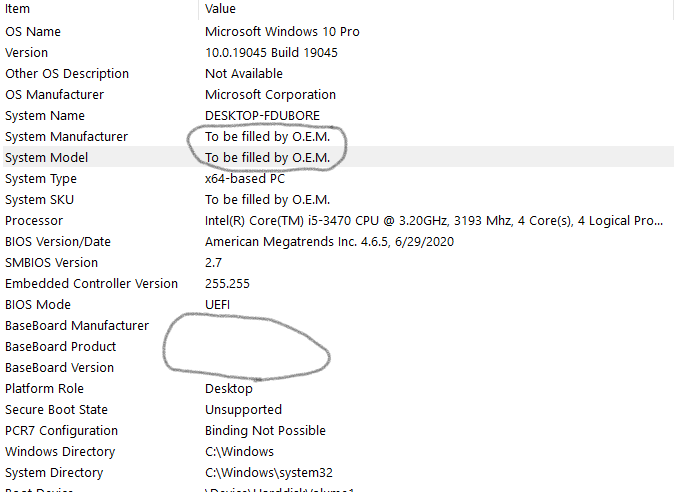689x492 pixels.
Task: Select the BaseBoard Version label
Action: [59, 368]
